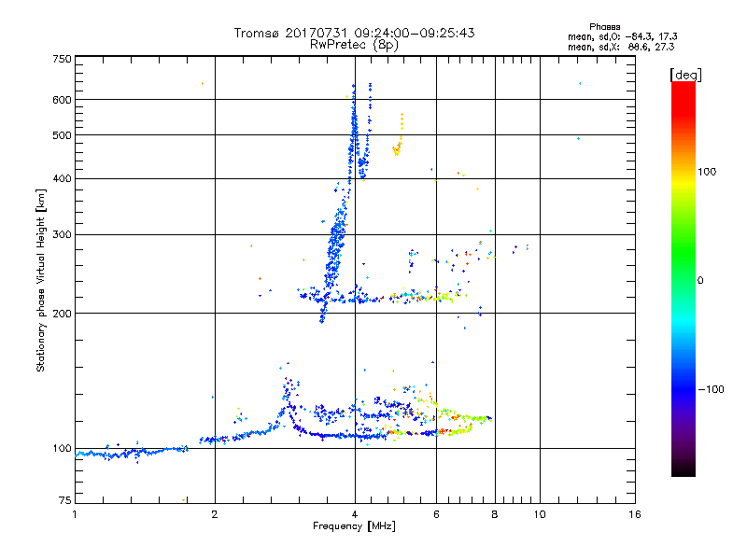Click the y-axis label '600'
This screenshot has width=747, height=560.
click(62, 100)
